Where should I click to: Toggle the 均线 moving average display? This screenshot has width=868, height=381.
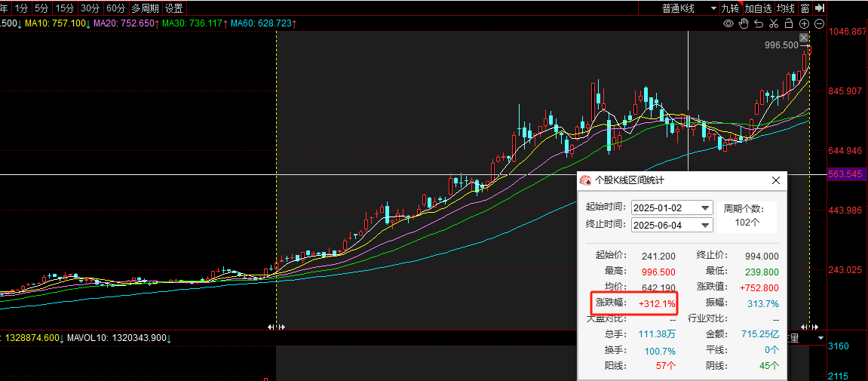tap(786, 8)
